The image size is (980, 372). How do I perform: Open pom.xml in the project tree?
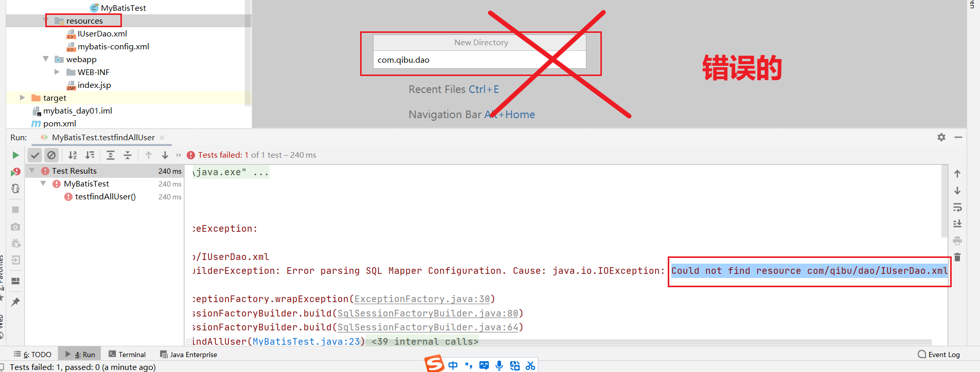pyautogui.click(x=60, y=123)
